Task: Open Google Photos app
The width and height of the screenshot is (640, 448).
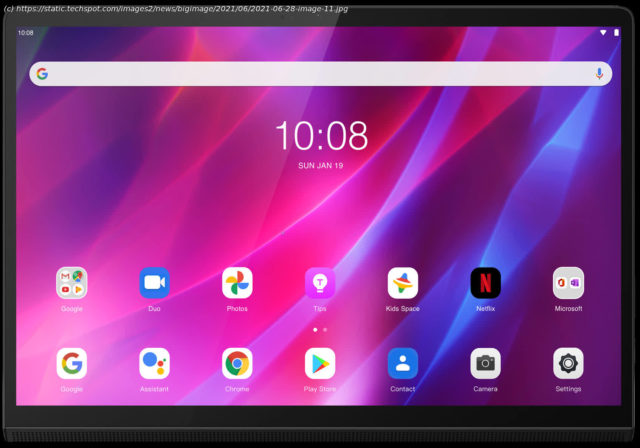Action: pyautogui.click(x=237, y=283)
